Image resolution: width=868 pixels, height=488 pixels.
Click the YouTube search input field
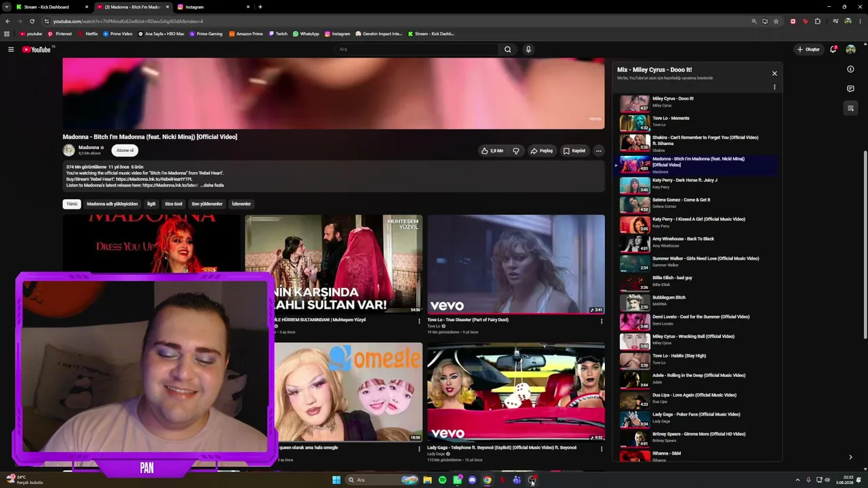416,49
